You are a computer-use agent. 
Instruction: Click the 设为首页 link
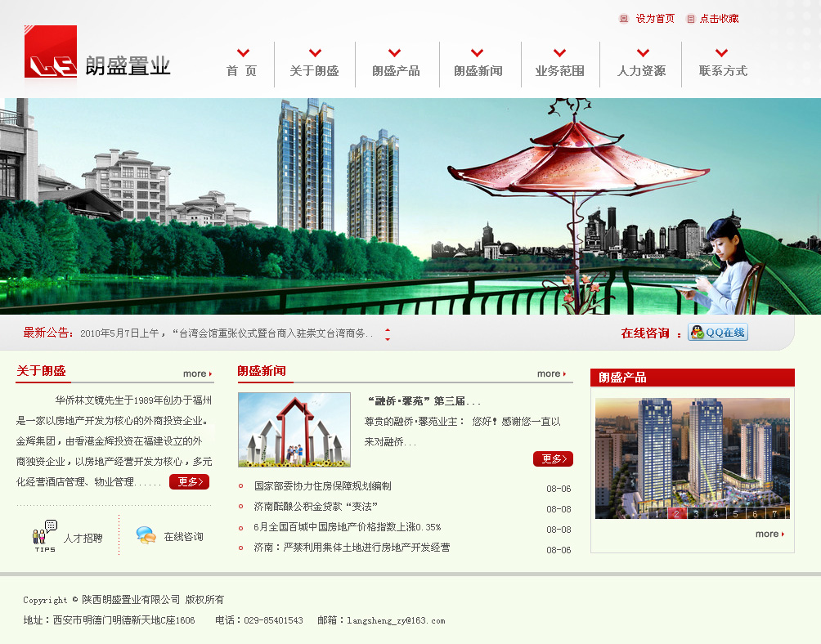(655, 19)
